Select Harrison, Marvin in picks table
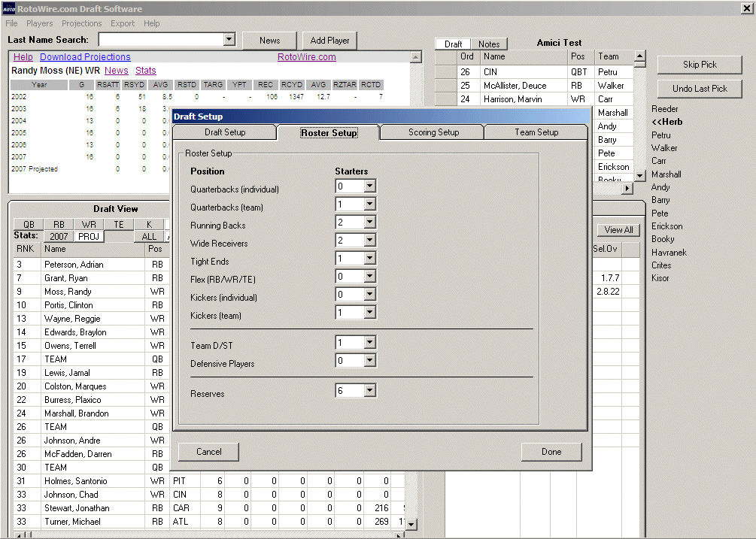Image resolution: width=756 pixels, height=539 pixels. click(x=512, y=98)
